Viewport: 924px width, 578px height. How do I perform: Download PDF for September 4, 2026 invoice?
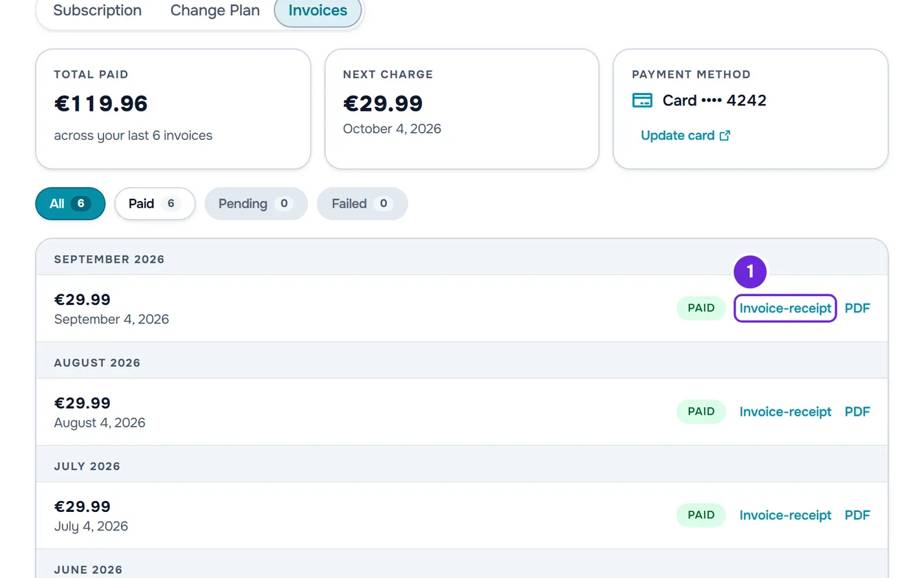click(857, 308)
